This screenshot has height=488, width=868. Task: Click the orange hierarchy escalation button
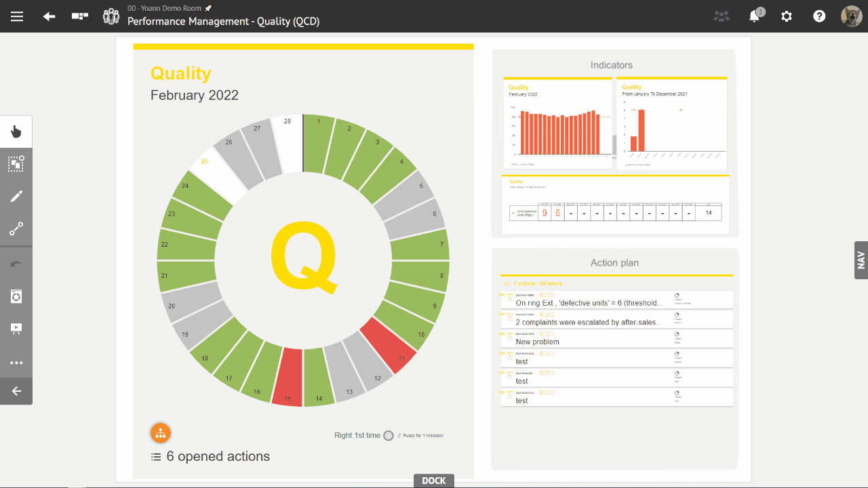tap(160, 432)
